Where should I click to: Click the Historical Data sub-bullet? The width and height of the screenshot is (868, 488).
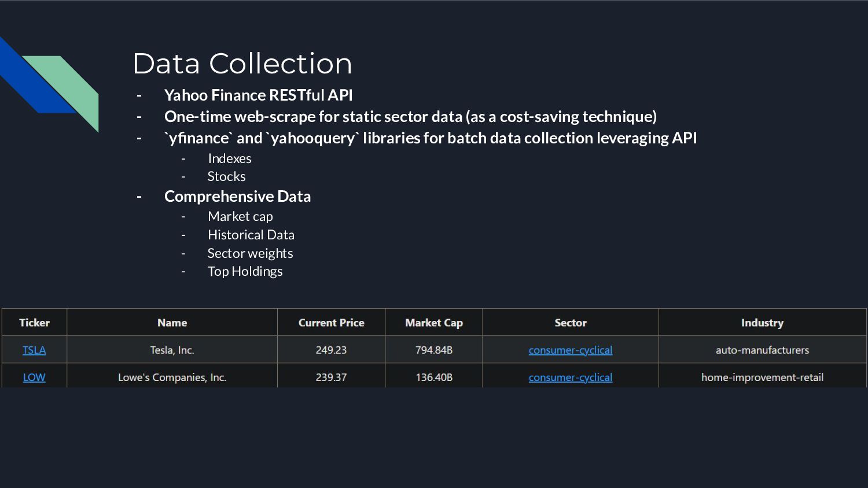[251, 235]
